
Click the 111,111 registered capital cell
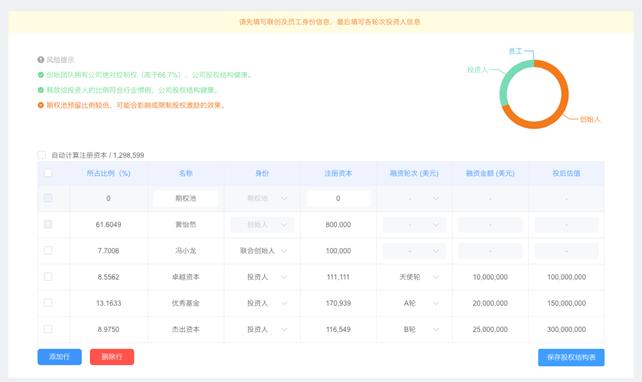pos(338,277)
